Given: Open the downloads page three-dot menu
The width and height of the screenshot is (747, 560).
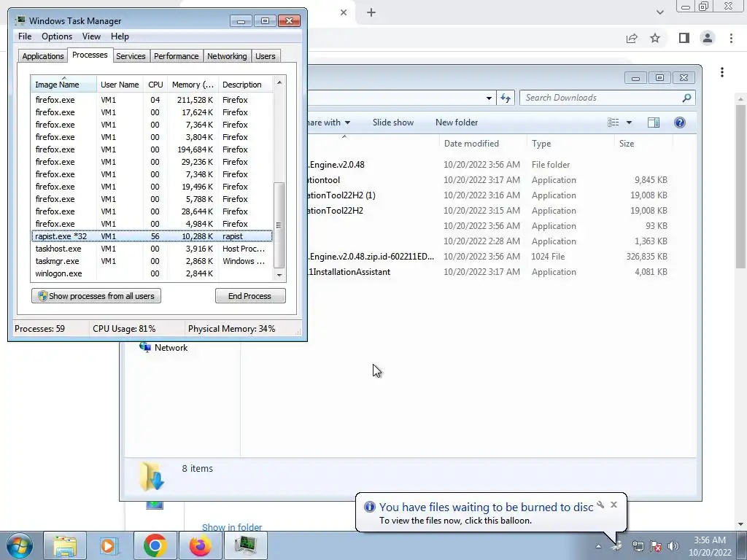Looking at the screenshot, I should click(x=722, y=72).
